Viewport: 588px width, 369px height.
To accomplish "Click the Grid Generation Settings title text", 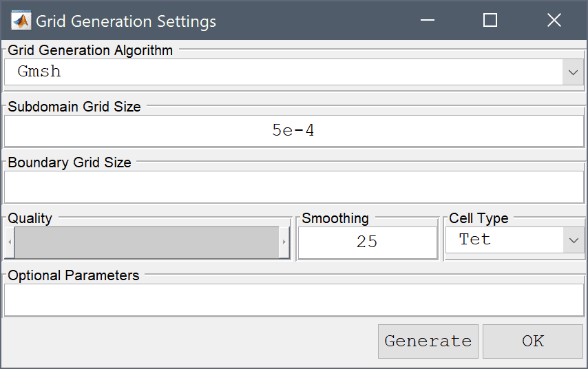I will coord(126,21).
